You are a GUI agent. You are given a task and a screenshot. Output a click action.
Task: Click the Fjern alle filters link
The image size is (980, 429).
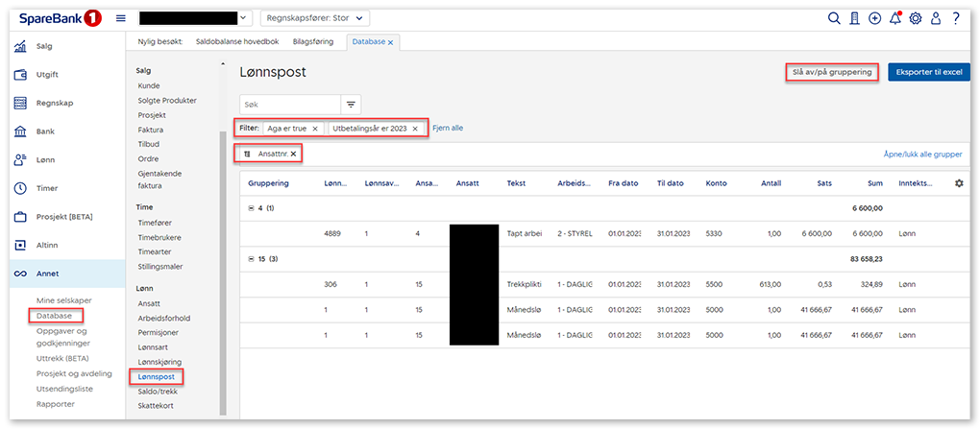(448, 128)
